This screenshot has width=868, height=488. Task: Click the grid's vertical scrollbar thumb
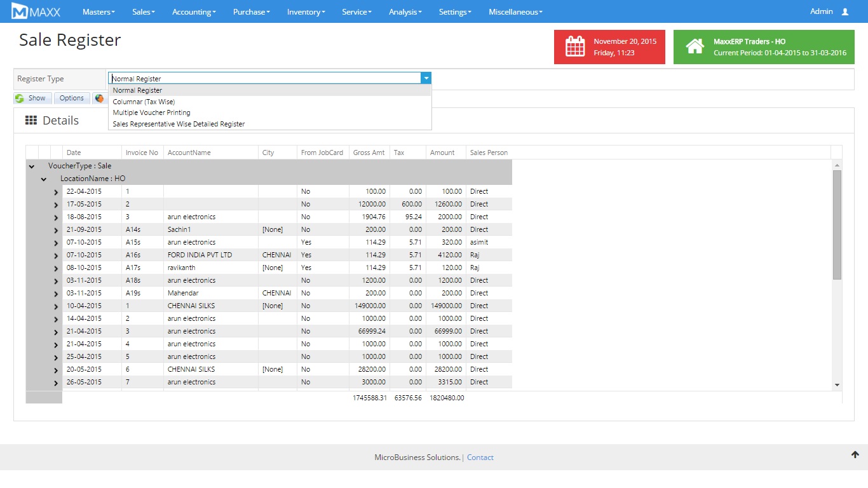point(837,225)
